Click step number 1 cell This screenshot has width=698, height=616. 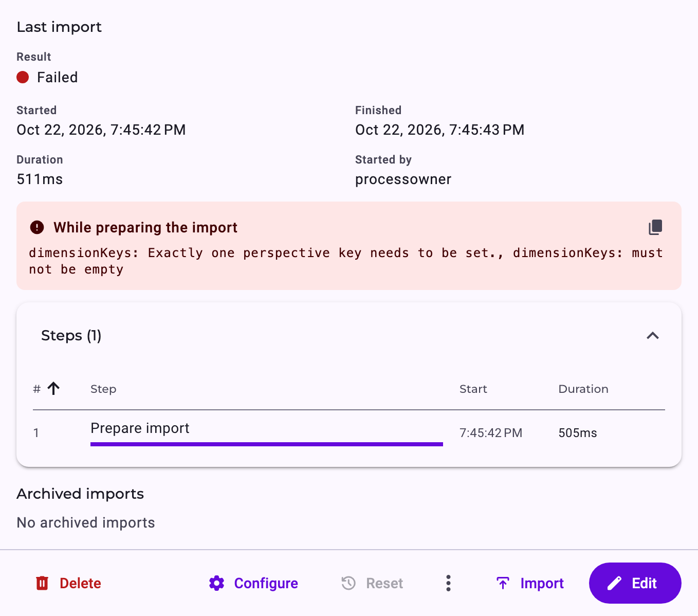pyautogui.click(x=36, y=433)
